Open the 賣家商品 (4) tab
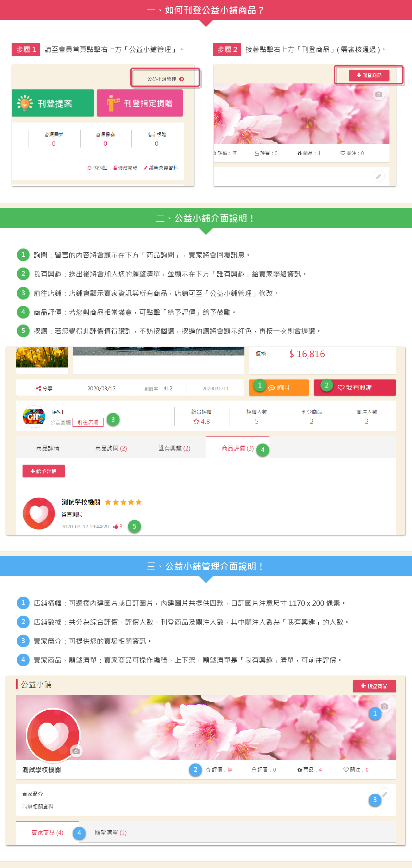The height and width of the screenshot is (868, 412). click(47, 832)
